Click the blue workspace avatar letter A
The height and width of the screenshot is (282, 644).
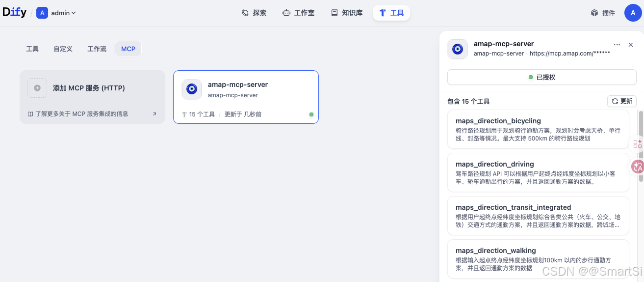pyautogui.click(x=42, y=13)
